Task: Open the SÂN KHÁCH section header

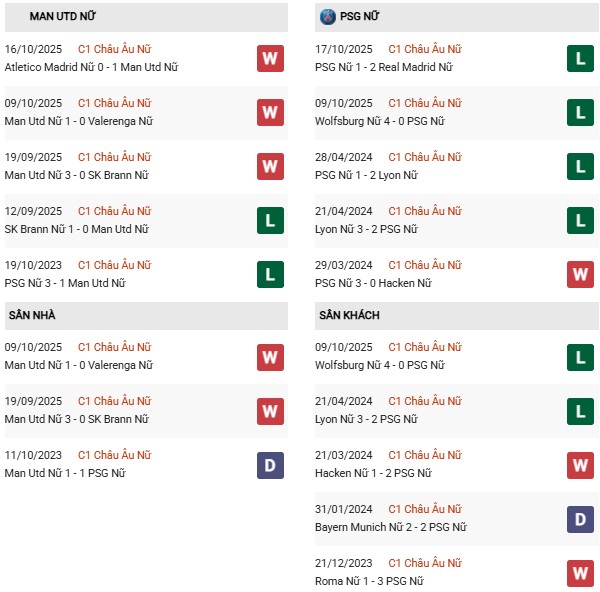Action: pyautogui.click(x=349, y=315)
